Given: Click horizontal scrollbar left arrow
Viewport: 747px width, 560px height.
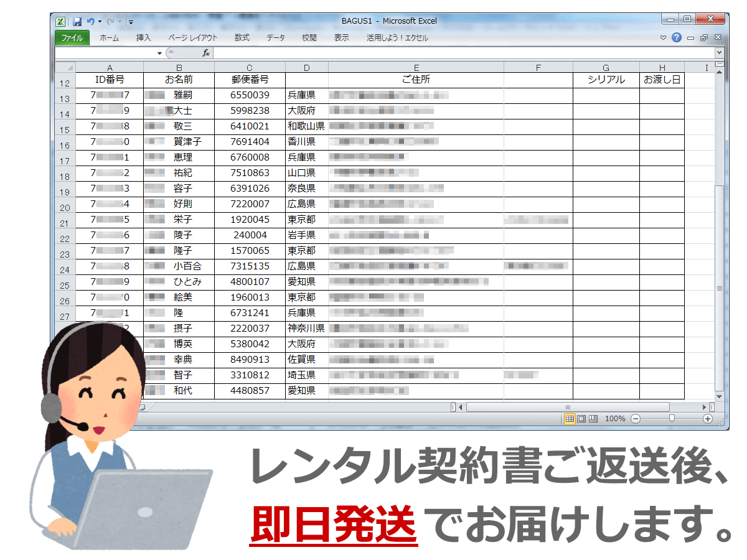Looking at the screenshot, I should point(461,407).
